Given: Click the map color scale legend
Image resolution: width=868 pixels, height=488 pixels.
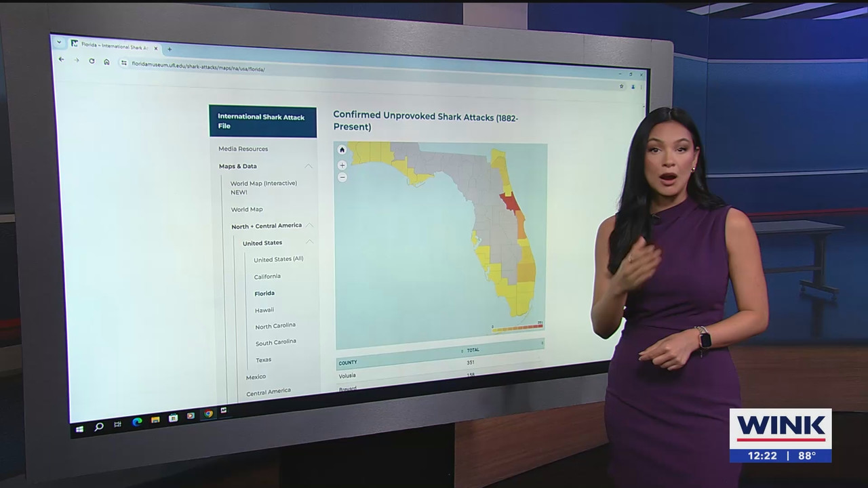Looking at the screenshot, I should (517, 327).
